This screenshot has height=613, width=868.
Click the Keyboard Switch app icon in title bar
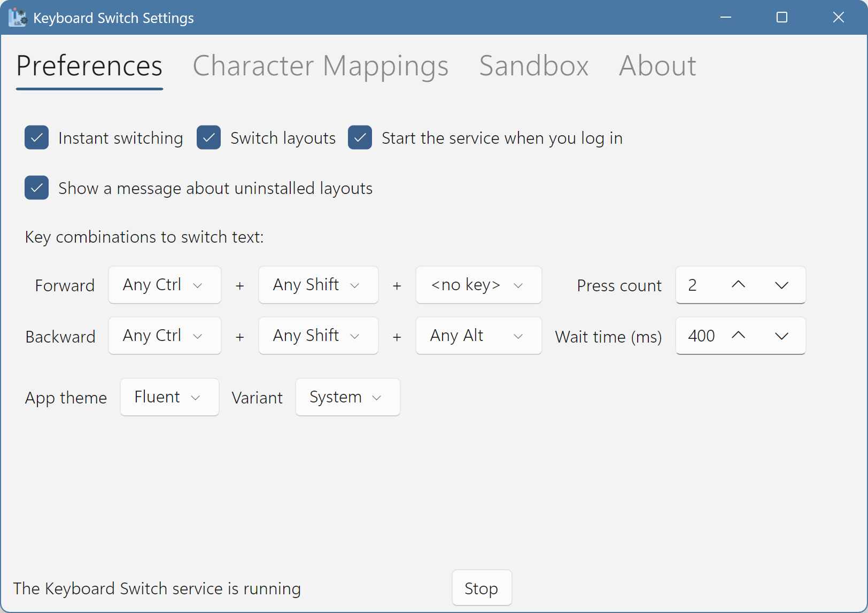tap(17, 18)
